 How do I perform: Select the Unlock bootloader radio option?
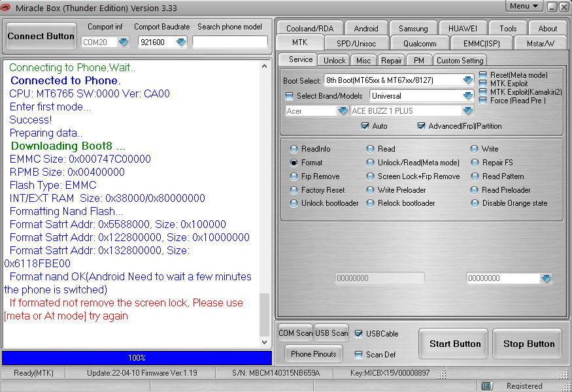coord(294,203)
